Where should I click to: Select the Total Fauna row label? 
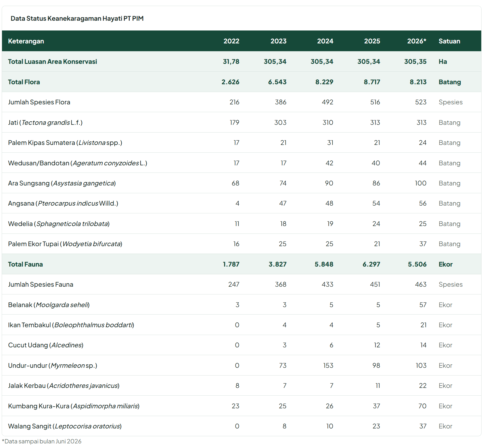coord(25,264)
